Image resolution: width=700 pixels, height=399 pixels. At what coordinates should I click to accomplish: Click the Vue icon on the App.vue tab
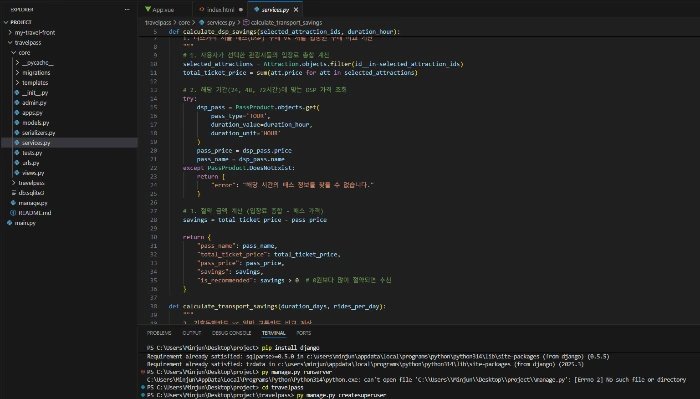pyautogui.click(x=148, y=9)
